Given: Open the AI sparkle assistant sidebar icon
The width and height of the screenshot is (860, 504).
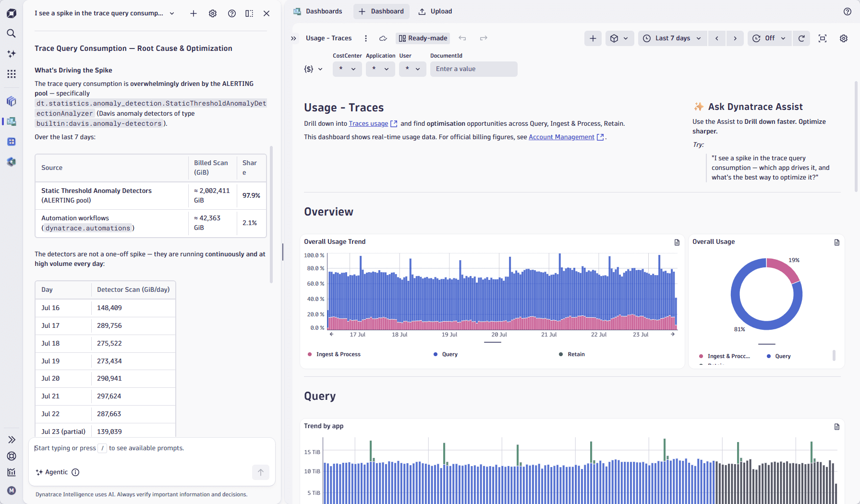Looking at the screenshot, I should coord(12,54).
